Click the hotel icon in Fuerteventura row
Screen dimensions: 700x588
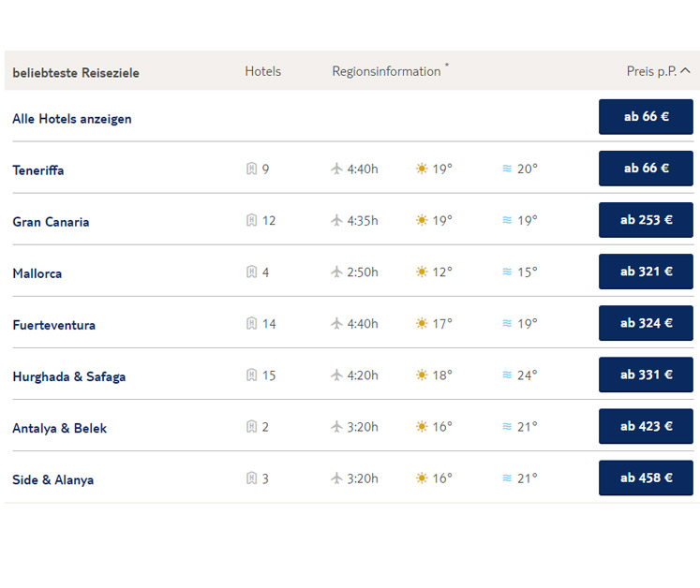[251, 324]
